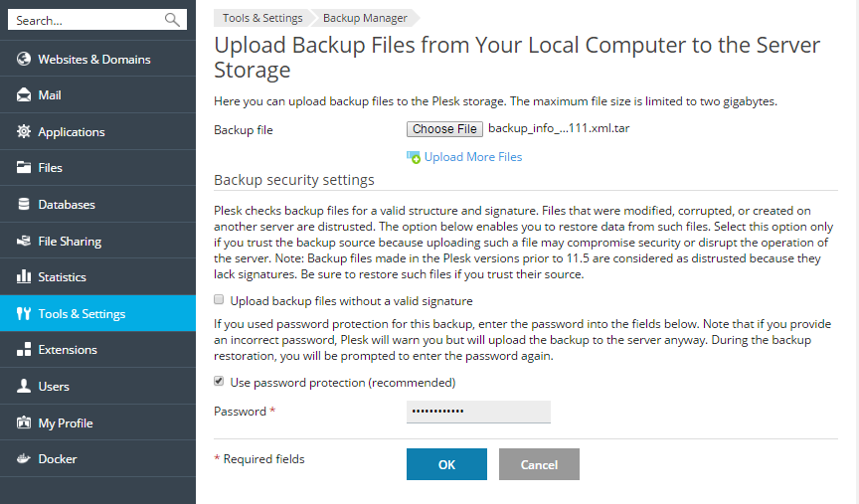Click the Extensions blocks icon
859x504 pixels.
pyautogui.click(x=25, y=350)
